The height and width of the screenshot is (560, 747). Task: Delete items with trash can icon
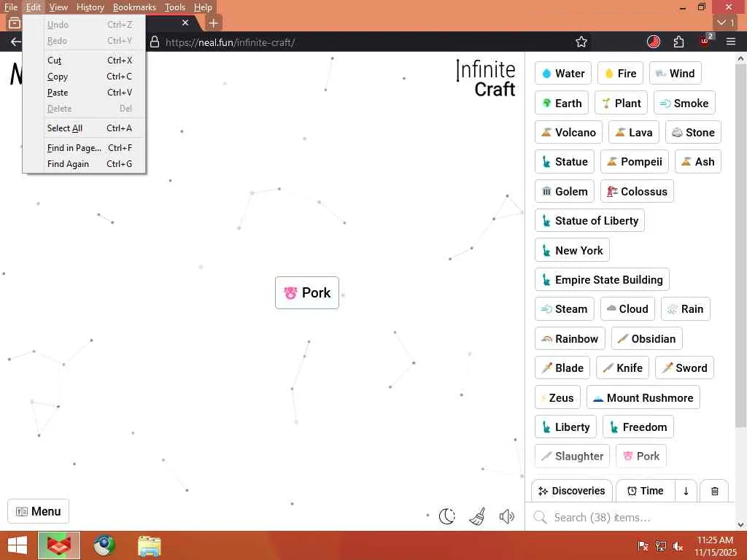coord(714,491)
